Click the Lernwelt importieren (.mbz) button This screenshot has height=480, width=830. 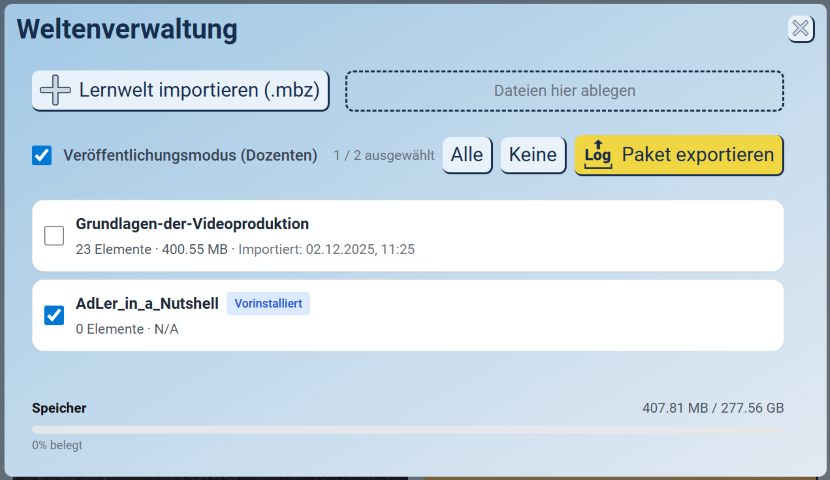pyautogui.click(x=181, y=90)
